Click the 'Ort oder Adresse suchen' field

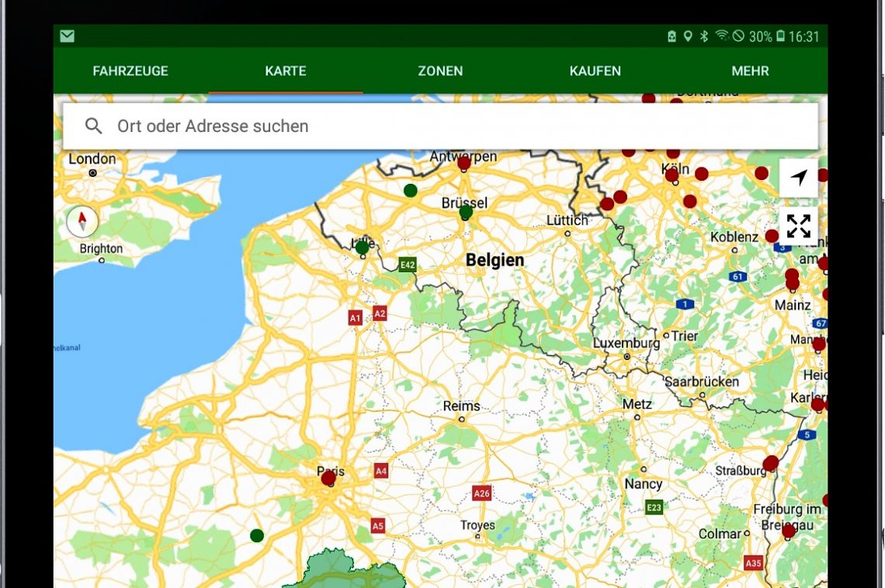[x=450, y=126]
